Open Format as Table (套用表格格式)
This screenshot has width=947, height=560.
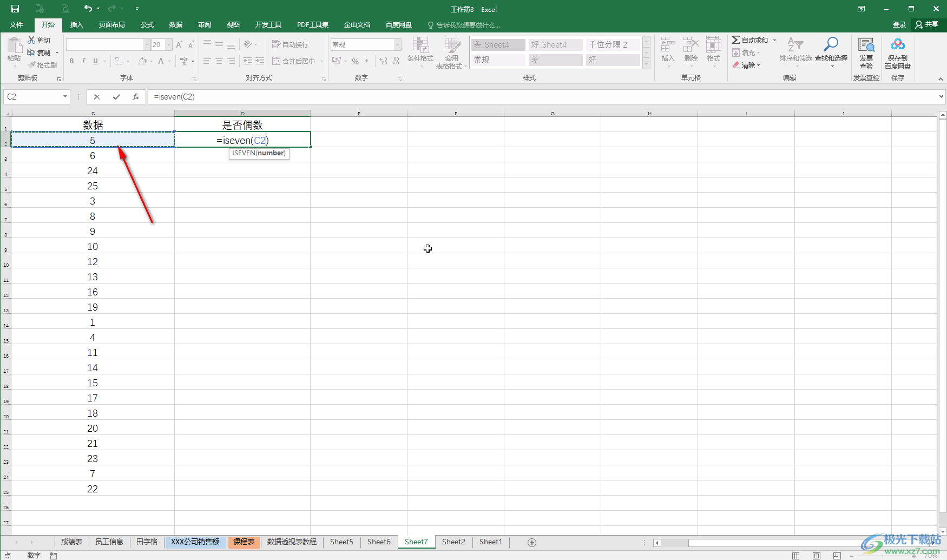(x=451, y=54)
